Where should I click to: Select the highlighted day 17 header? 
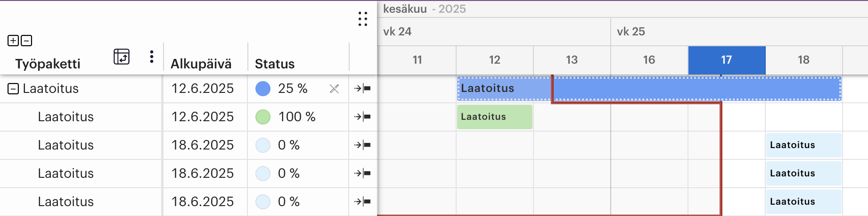pos(727,60)
